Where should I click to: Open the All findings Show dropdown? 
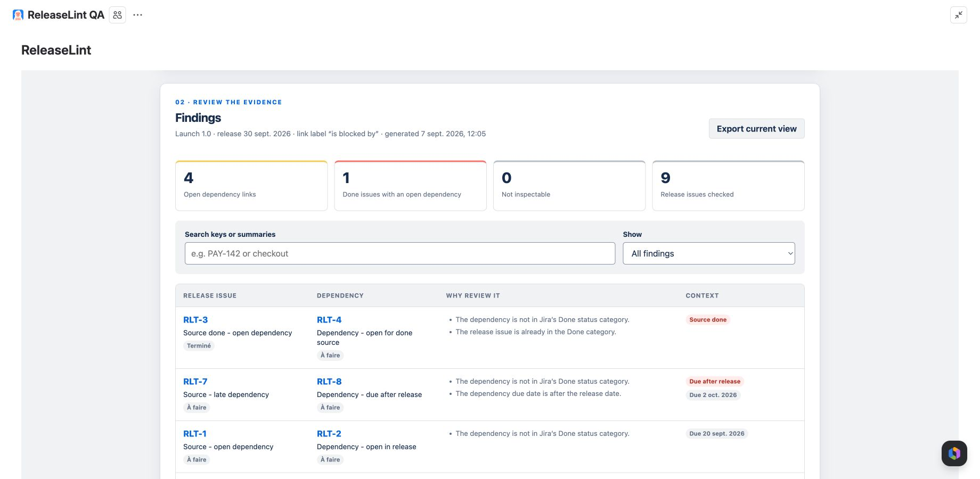[709, 253]
